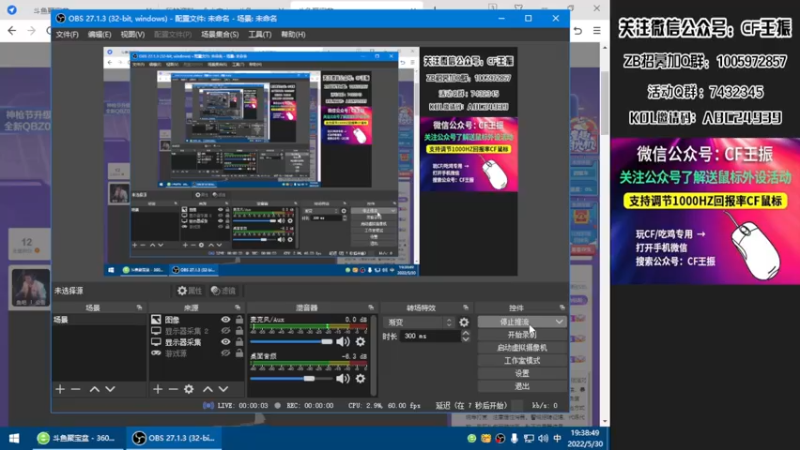
Task: Pop out the 场景 dock panel icon
Action: [139, 308]
